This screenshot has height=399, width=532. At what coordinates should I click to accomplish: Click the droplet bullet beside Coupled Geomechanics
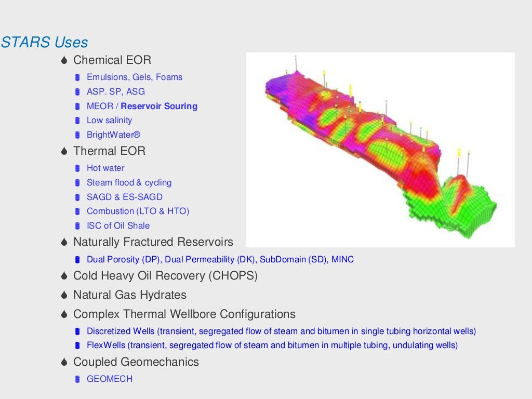point(64,362)
